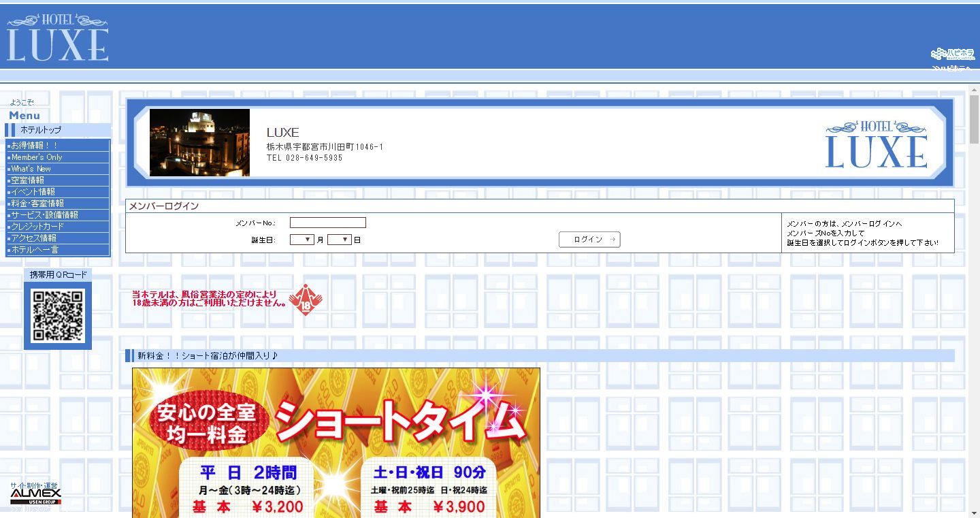Click the メンバーNo. input field

(327, 223)
